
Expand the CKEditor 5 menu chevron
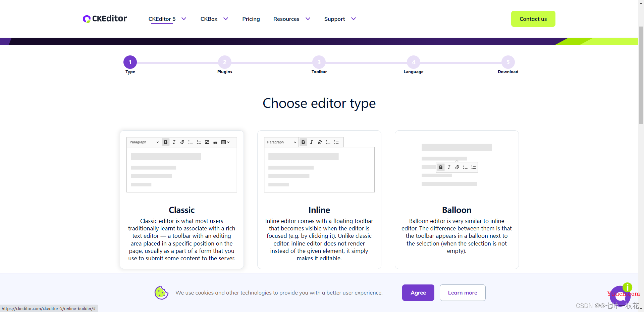(184, 19)
